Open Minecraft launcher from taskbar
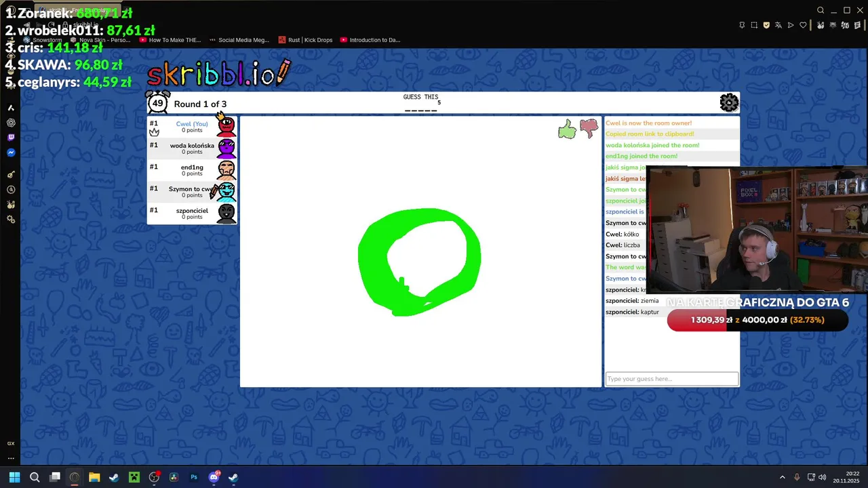 tap(134, 477)
